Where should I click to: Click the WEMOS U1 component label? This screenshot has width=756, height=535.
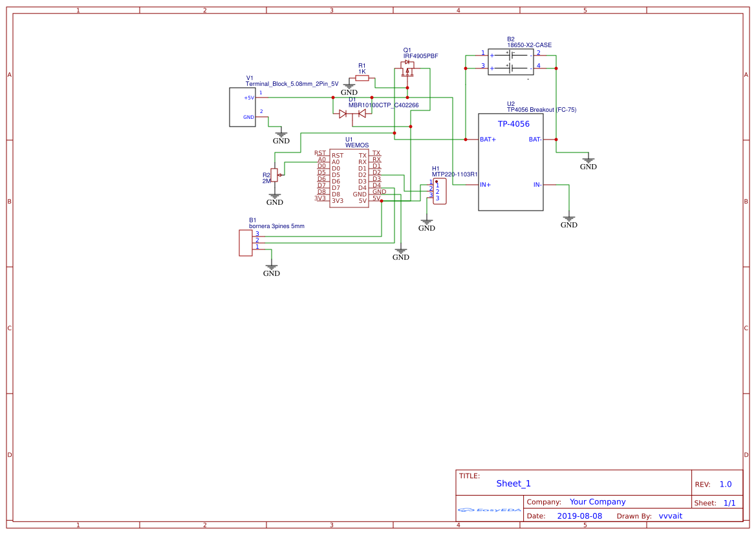(x=357, y=145)
